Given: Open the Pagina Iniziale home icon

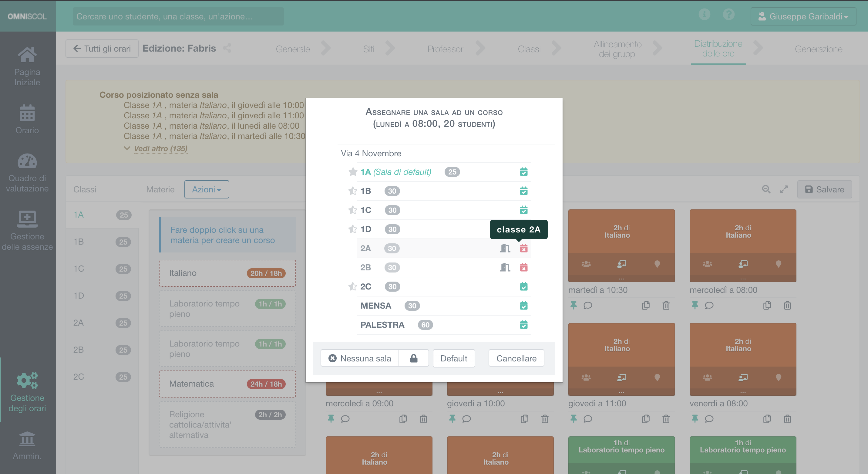Looking at the screenshot, I should 27,55.
